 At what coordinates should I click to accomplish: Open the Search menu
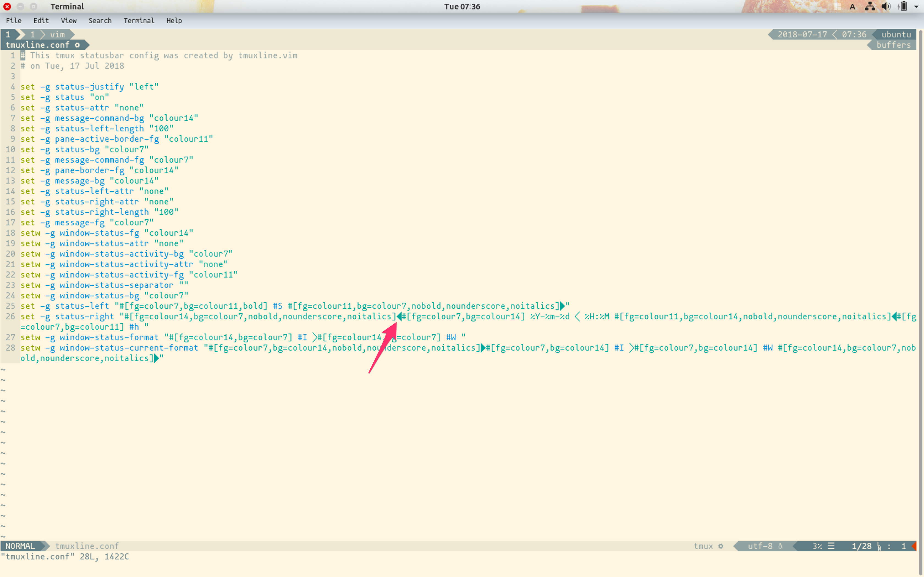tap(100, 20)
